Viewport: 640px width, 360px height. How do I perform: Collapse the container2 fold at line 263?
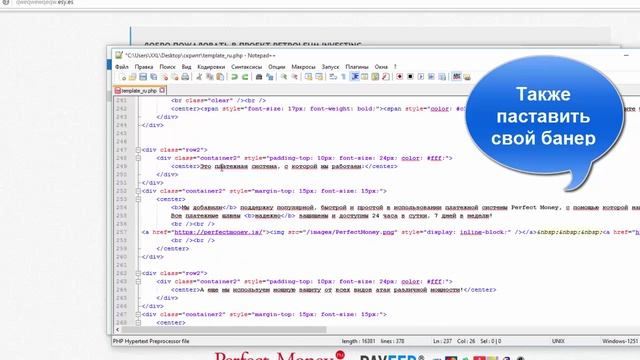click(x=138, y=281)
